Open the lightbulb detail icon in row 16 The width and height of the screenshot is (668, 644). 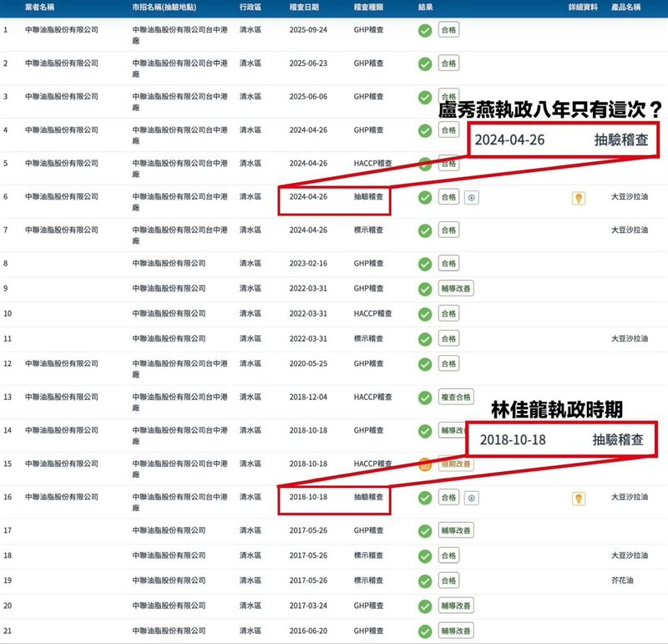coord(579,498)
